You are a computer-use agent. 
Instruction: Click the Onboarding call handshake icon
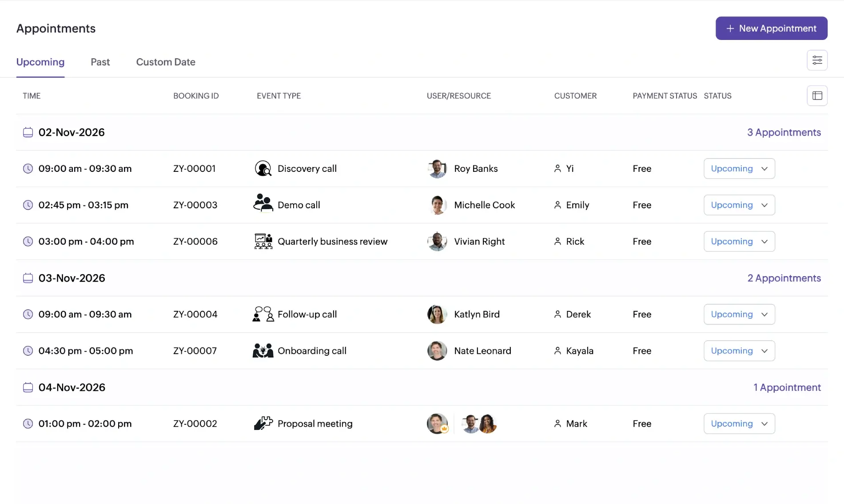pos(263,350)
